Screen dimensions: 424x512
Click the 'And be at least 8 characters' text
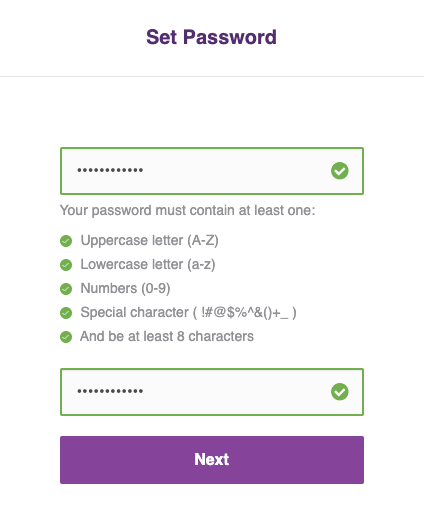click(167, 336)
